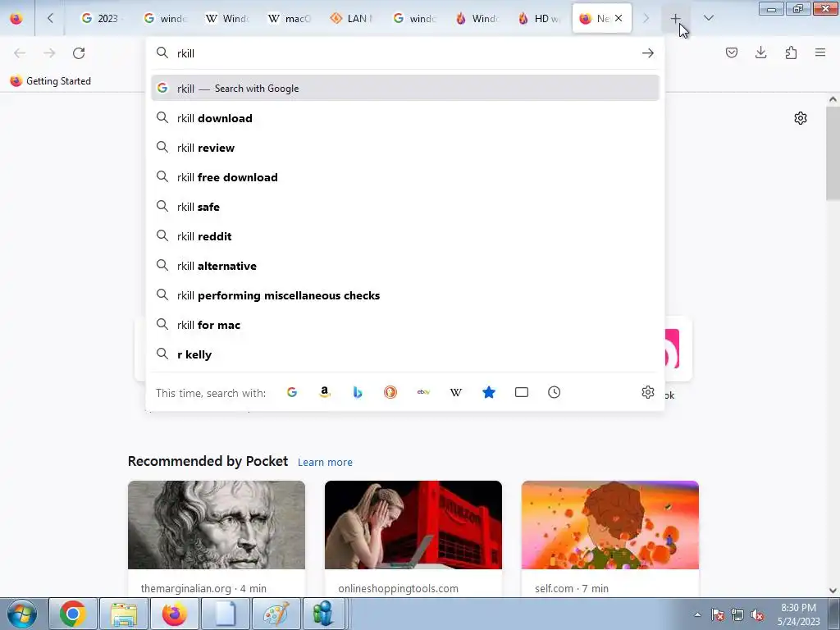The height and width of the screenshot is (630, 840).
Task: Open a new tab with plus button
Action: pos(675,19)
